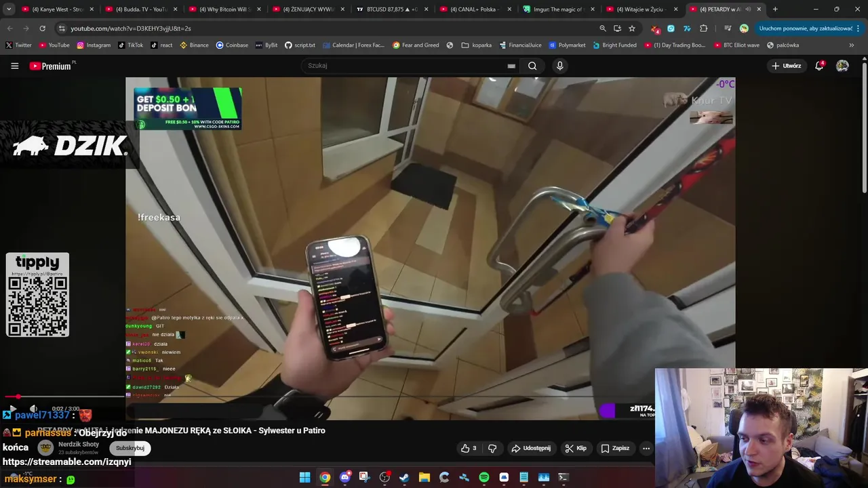Click the PETARDY video title text
The image size is (868, 488).
tap(181, 430)
